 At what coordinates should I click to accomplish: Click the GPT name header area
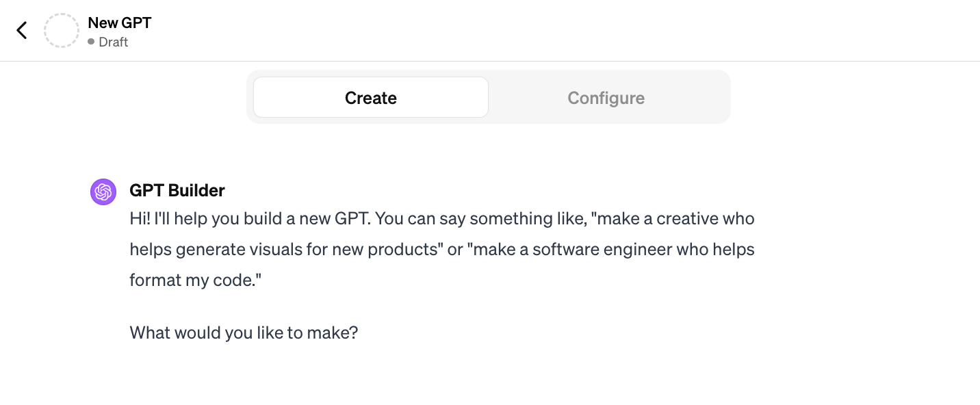119,22
